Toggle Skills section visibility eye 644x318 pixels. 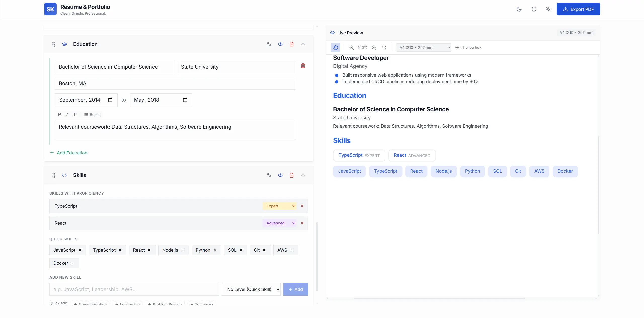[x=280, y=175]
